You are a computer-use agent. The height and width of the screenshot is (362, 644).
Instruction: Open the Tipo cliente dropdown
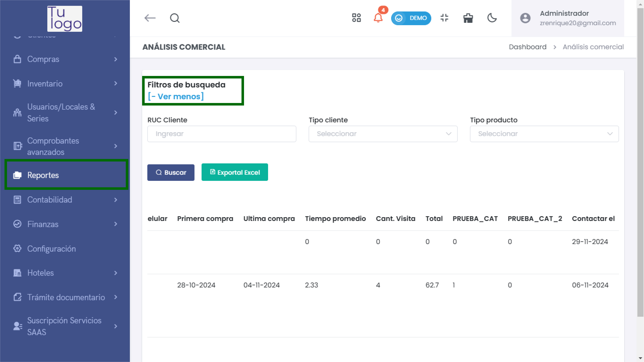pyautogui.click(x=383, y=134)
